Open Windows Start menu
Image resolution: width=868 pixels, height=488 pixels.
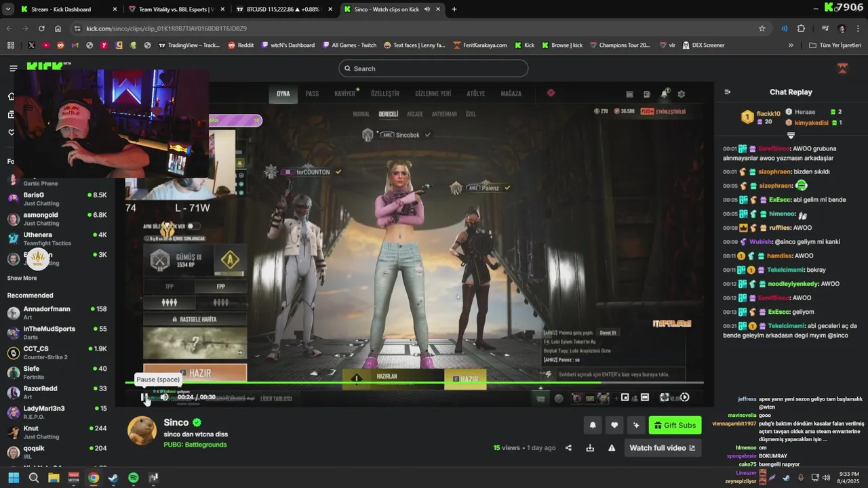pos(14,478)
